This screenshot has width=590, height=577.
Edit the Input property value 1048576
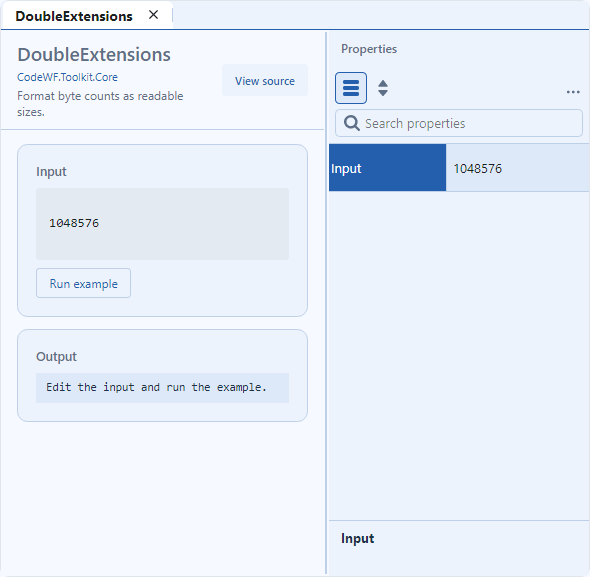pyautogui.click(x=517, y=168)
